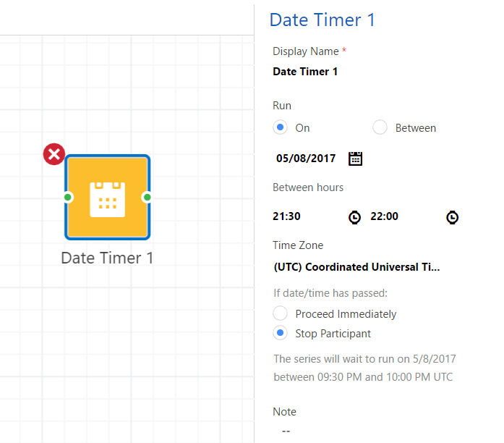
Task: Open the clock picker beside 22:00
Action: (452, 216)
